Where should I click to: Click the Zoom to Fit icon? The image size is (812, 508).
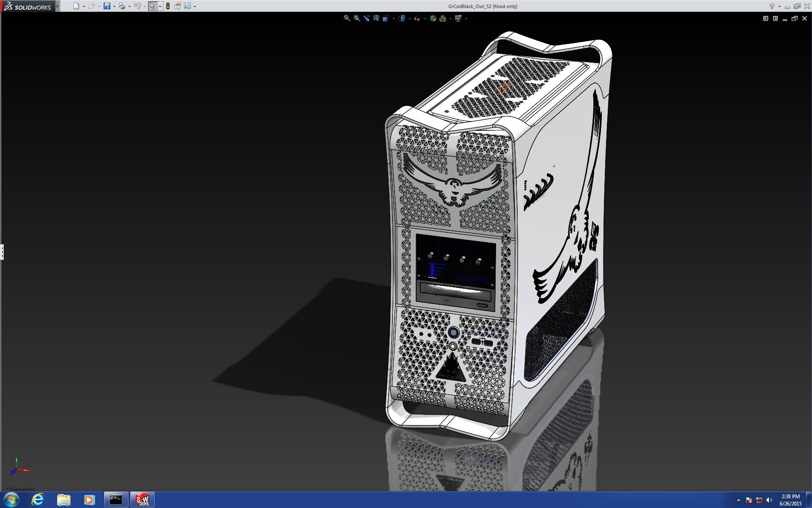[347, 18]
